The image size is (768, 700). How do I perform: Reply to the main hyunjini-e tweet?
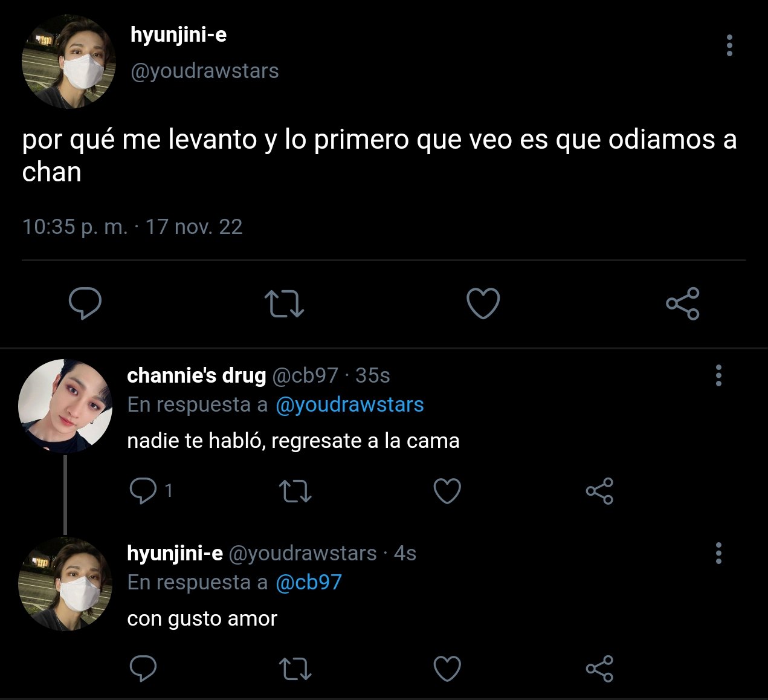coord(85,303)
